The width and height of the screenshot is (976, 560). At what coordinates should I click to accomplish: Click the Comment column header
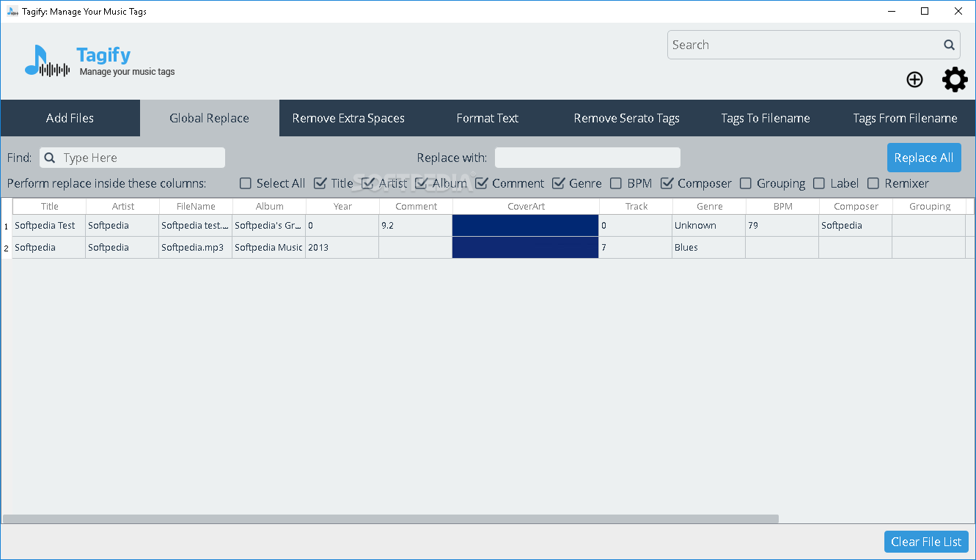417,207
